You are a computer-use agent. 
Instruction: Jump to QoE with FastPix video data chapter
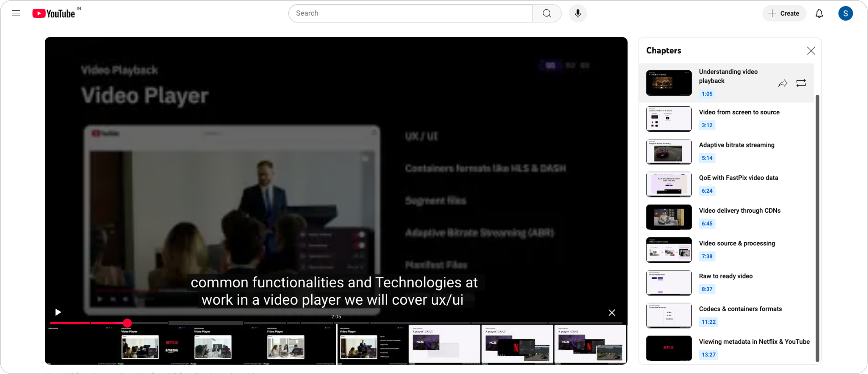point(727,184)
